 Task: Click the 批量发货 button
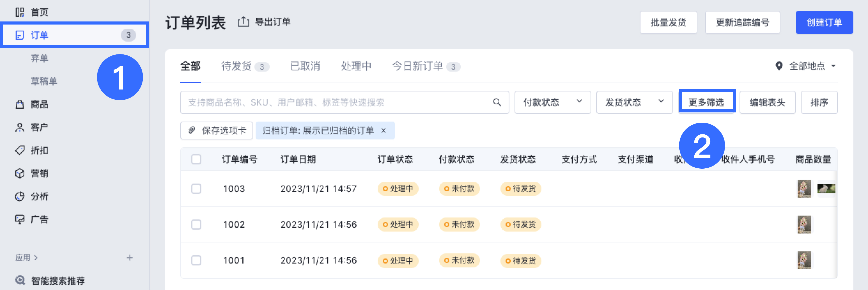coord(668,22)
